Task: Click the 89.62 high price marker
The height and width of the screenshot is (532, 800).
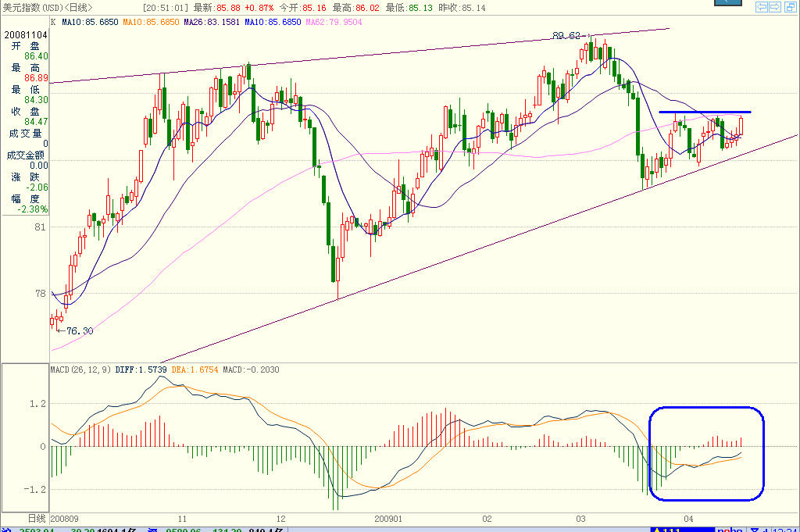Action: pyautogui.click(x=566, y=35)
